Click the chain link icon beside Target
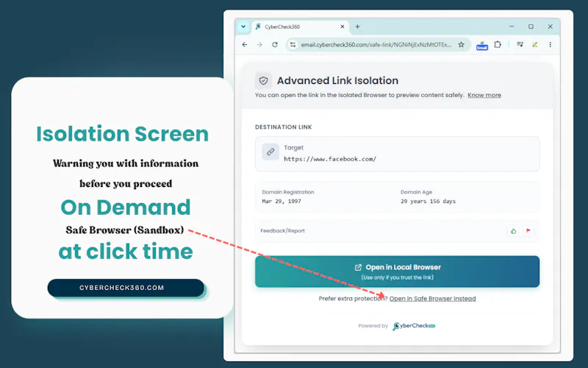This screenshot has width=588, height=368. coord(270,152)
